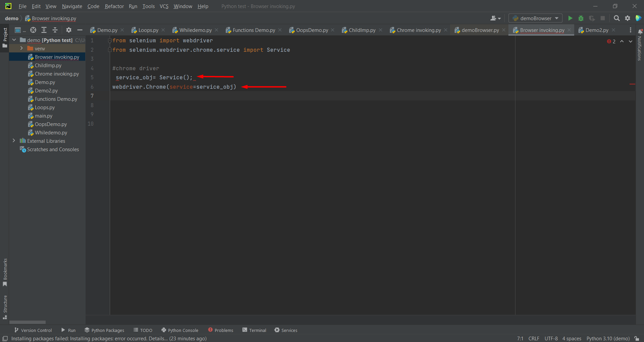Open project panel options gear
Screen dimensions: 644x342
click(69, 30)
